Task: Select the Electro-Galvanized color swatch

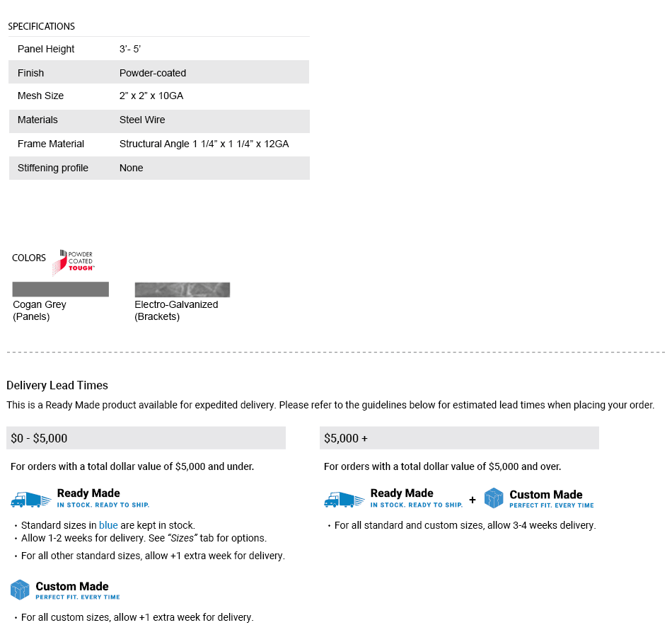Action: click(x=183, y=290)
